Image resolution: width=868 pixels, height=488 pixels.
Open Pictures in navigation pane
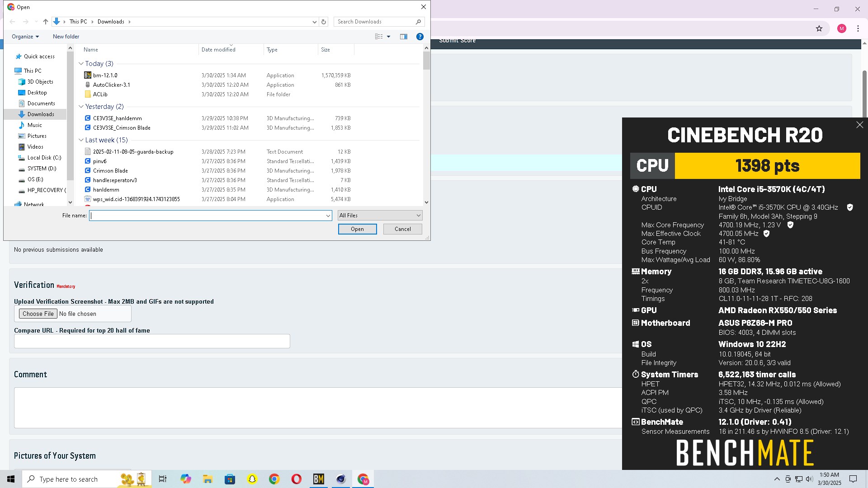[x=37, y=136]
